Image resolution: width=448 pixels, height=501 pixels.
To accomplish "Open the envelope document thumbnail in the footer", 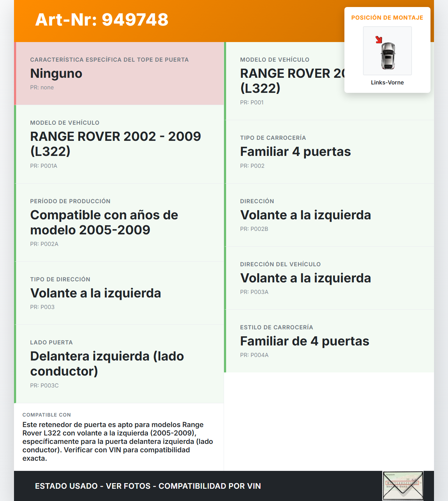I will [403, 486].
